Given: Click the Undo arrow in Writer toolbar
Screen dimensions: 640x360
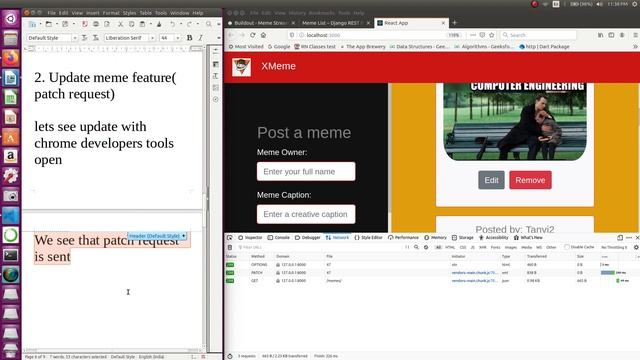Looking at the screenshot, I should click(173, 24).
